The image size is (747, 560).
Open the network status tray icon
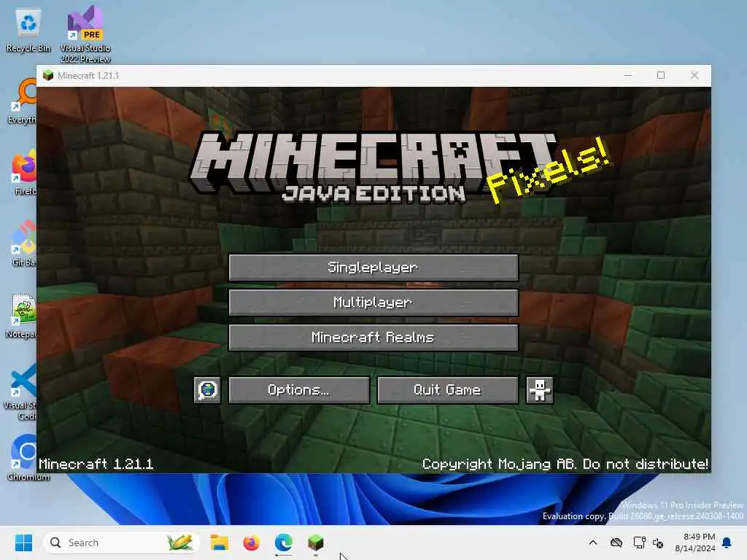pyautogui.click(x=639, y=542)
